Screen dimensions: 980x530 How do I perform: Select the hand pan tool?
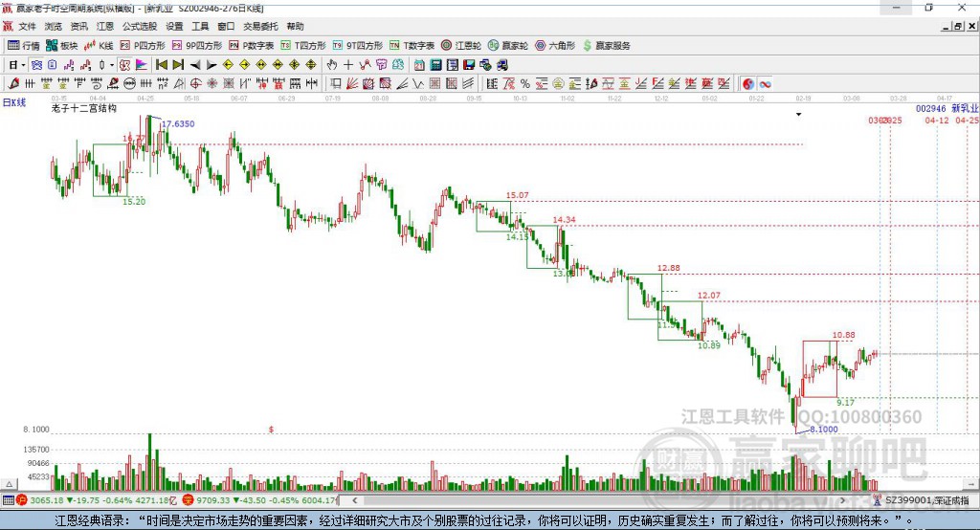[331, 65]
